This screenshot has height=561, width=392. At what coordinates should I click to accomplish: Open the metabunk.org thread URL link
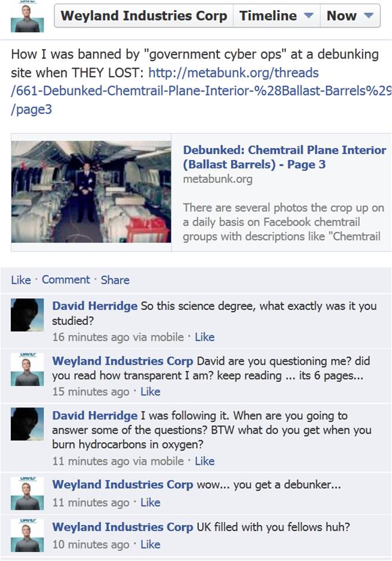tap(201, 91)
